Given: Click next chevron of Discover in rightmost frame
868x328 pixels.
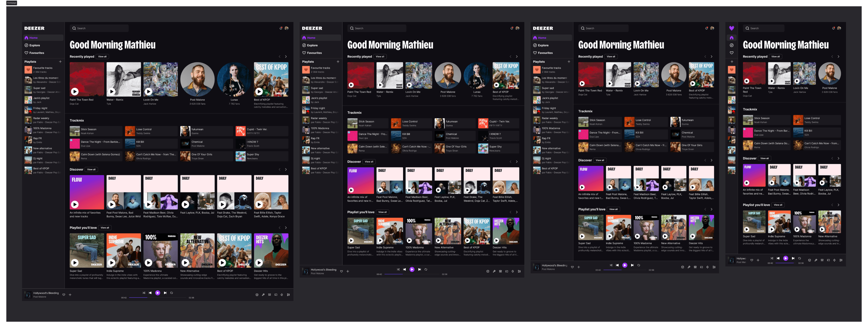Looking at the screenshot, I should pos(838,158).
